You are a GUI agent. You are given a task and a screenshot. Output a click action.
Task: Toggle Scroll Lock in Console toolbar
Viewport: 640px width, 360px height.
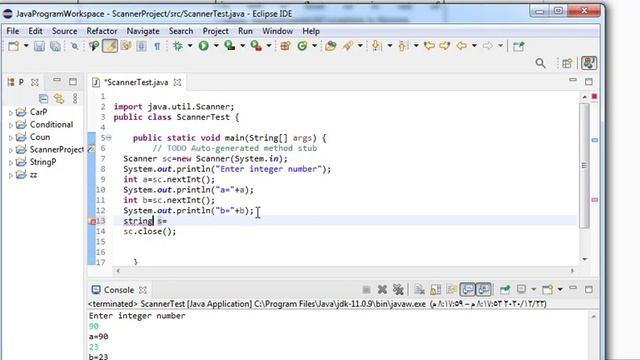click(x=436, y=290)
